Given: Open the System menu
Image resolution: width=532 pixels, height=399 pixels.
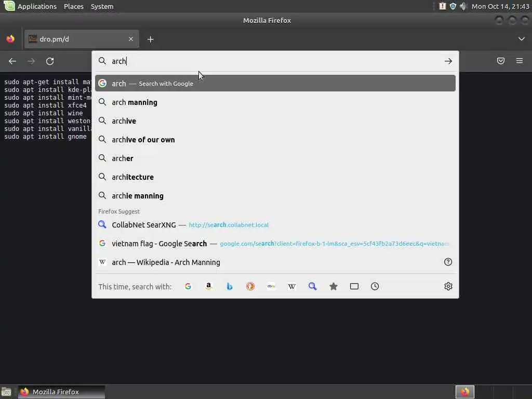Looking at the screenshot, I should [102, 6].
